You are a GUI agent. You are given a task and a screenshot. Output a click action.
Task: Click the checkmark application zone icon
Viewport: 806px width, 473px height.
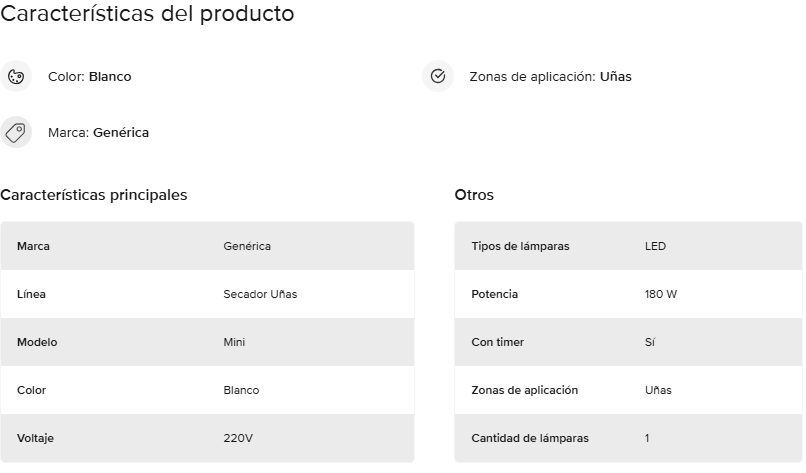coord(438,77)
